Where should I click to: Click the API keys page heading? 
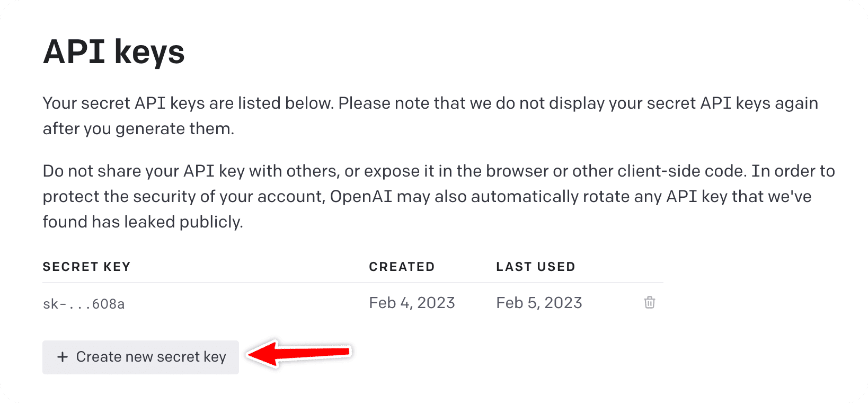tap(113, 50)
